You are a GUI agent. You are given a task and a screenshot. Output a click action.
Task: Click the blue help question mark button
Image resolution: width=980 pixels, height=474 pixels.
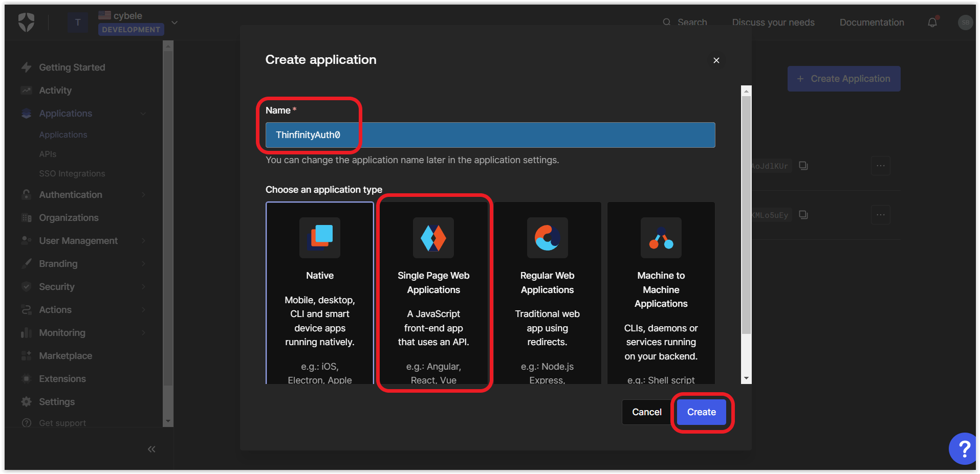964,448
